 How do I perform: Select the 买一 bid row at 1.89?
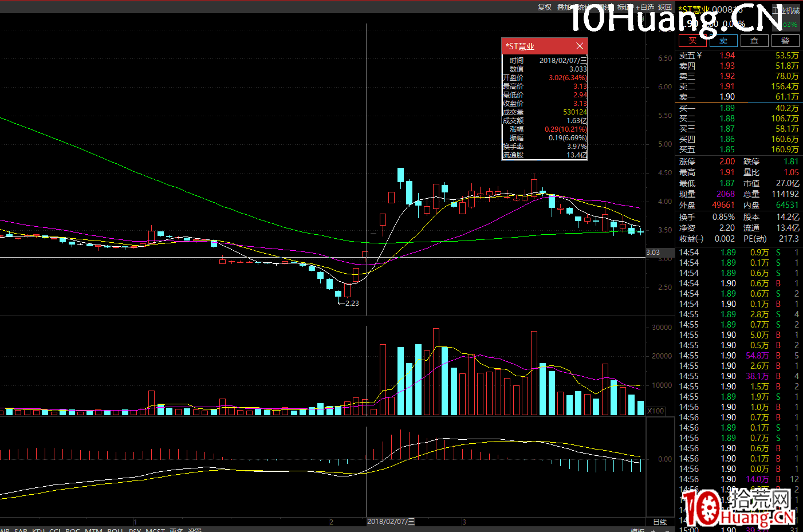[739, 108]
